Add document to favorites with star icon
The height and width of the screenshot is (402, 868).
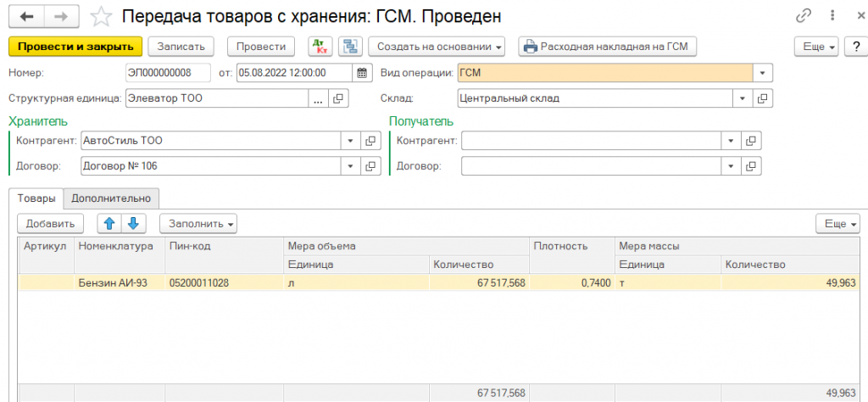point(101,16)
